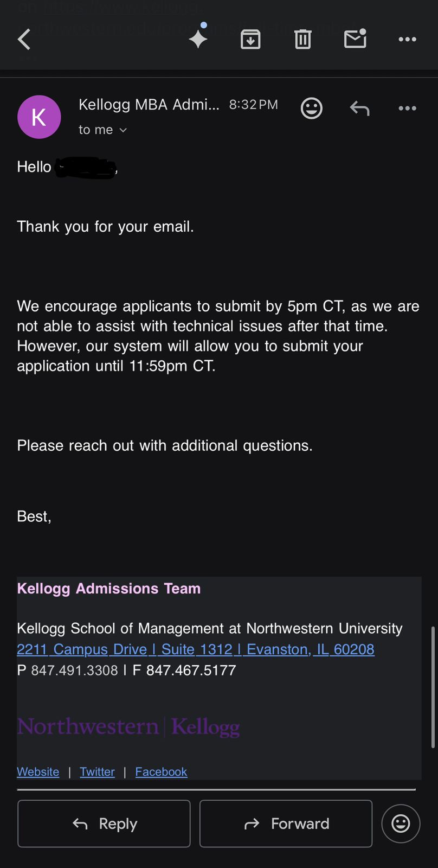This screenshot has width=438, height=868.
Task: Delete email with the trash icon
Action: [x=302, y=40]
